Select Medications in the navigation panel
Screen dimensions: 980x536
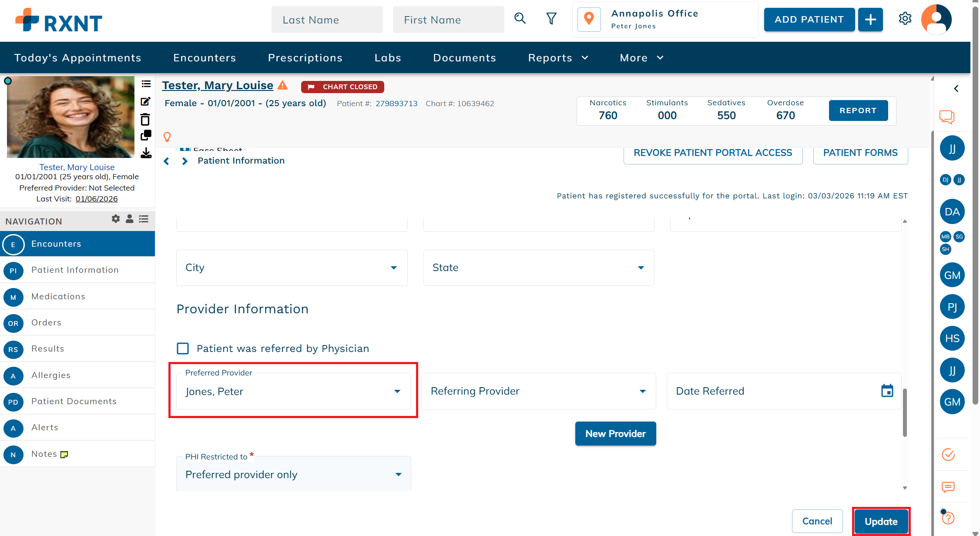click(58, 296)
